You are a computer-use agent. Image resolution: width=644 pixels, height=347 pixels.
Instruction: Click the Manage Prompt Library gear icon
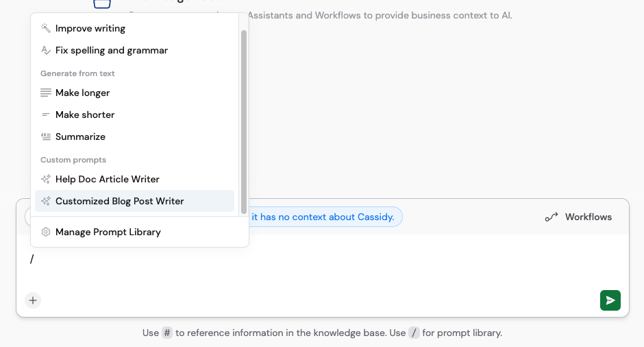46,232
